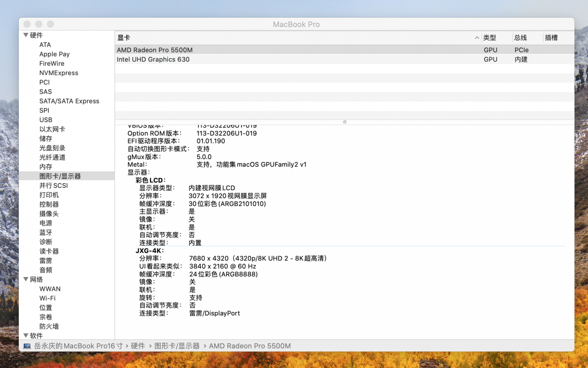Image resolution: width=588 pixels, height=368 pixels.
Task: Click the Option ROM version value
Action: 227,133
